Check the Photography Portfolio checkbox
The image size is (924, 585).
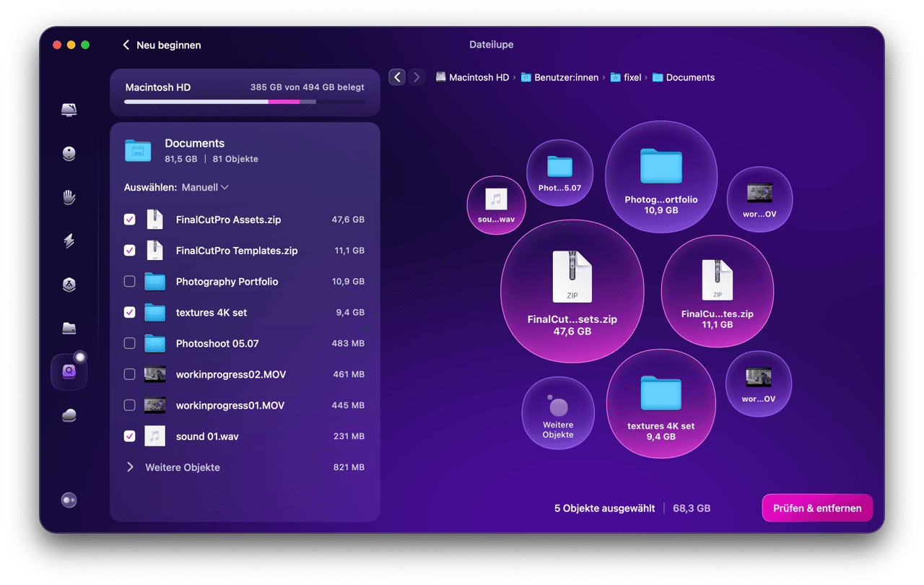(130, 282)
